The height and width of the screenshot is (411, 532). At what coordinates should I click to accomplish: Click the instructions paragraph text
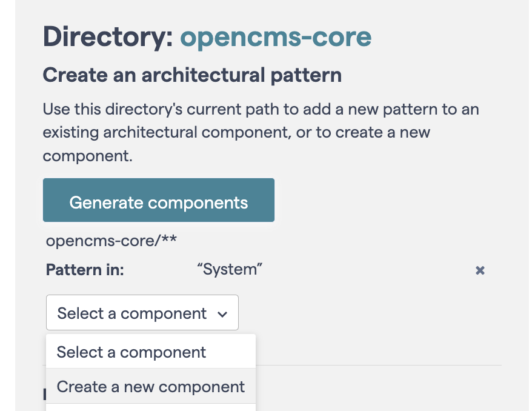coord(261,132)
